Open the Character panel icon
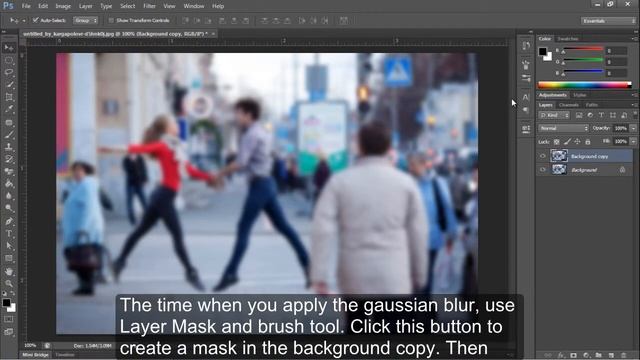The image size is (640, 360). click(x=526, y=97)
